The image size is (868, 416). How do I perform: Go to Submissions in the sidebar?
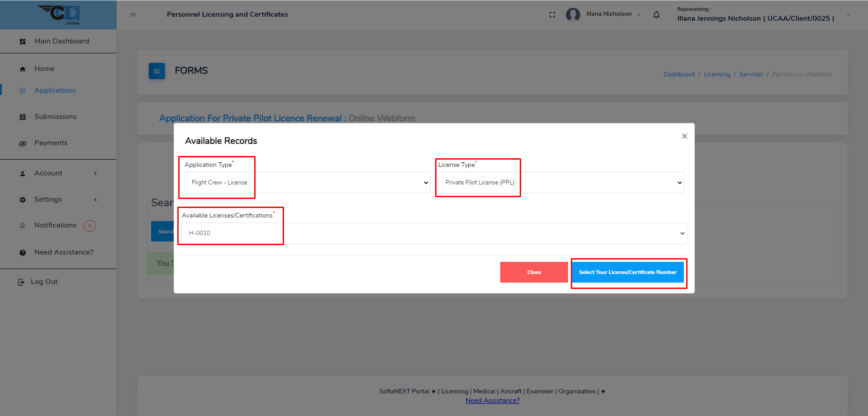55,117
